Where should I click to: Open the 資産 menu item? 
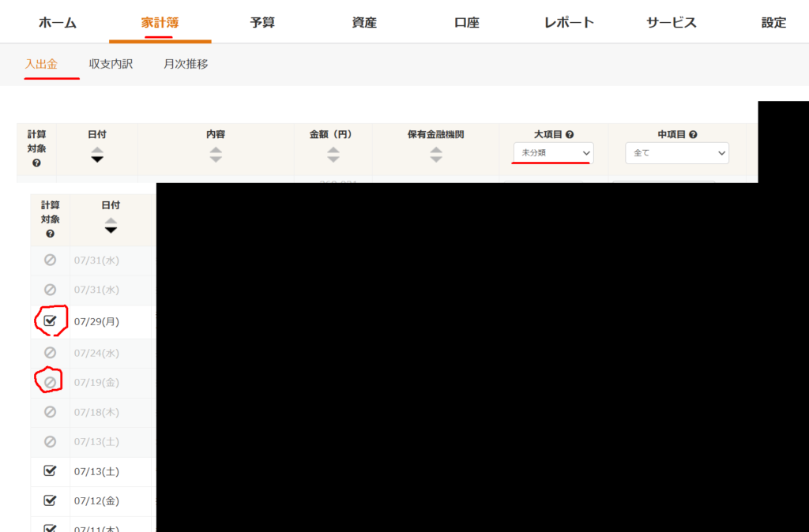364,22
